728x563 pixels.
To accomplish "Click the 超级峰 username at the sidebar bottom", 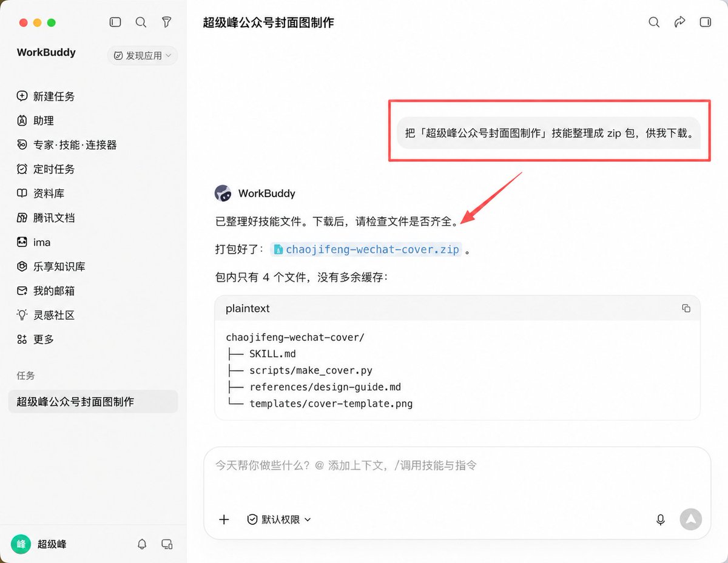I will pos(52,544).
